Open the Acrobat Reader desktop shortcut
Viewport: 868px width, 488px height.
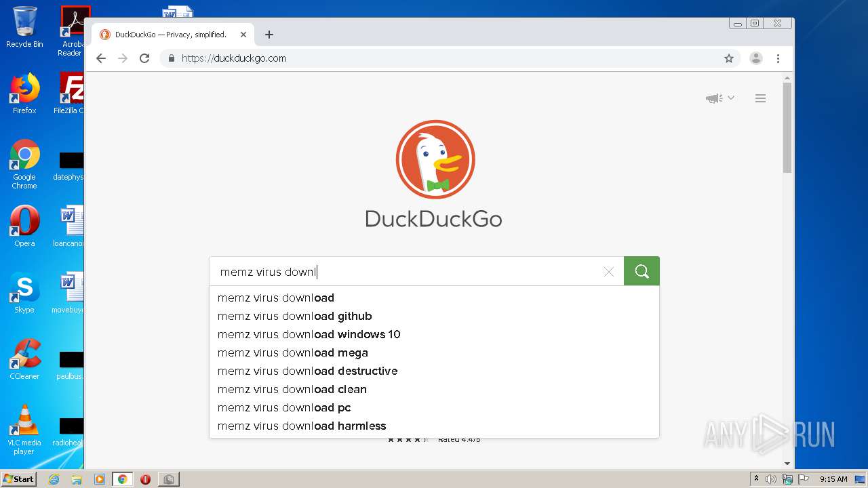pyautogui.click(x=71, y=31)
